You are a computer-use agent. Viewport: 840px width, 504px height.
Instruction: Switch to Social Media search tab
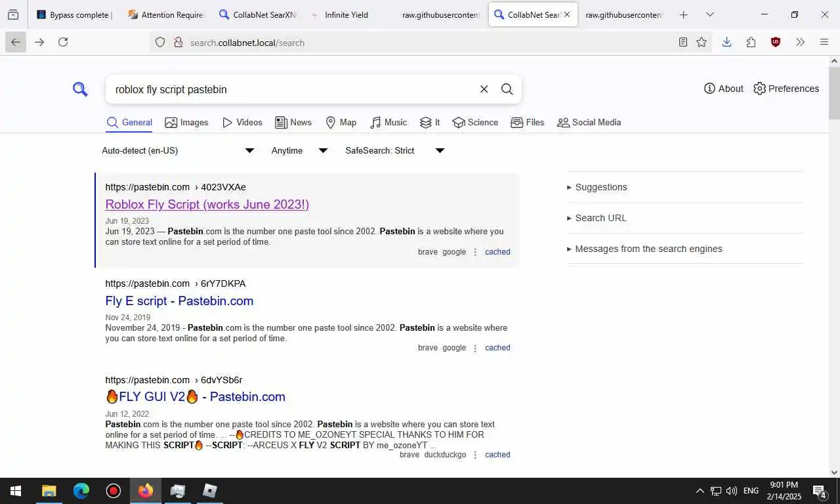pyautogui.click(x=589, y=123)
